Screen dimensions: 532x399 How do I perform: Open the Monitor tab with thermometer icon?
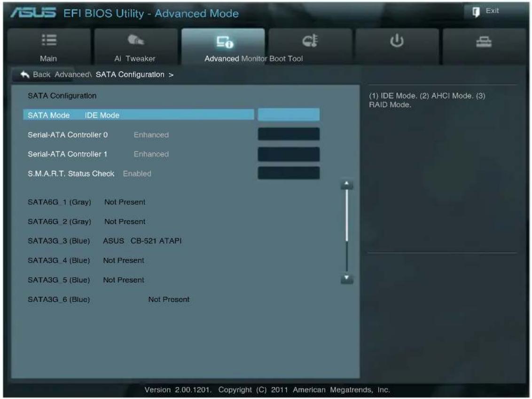pyautogui.click(x=310, y=47)
